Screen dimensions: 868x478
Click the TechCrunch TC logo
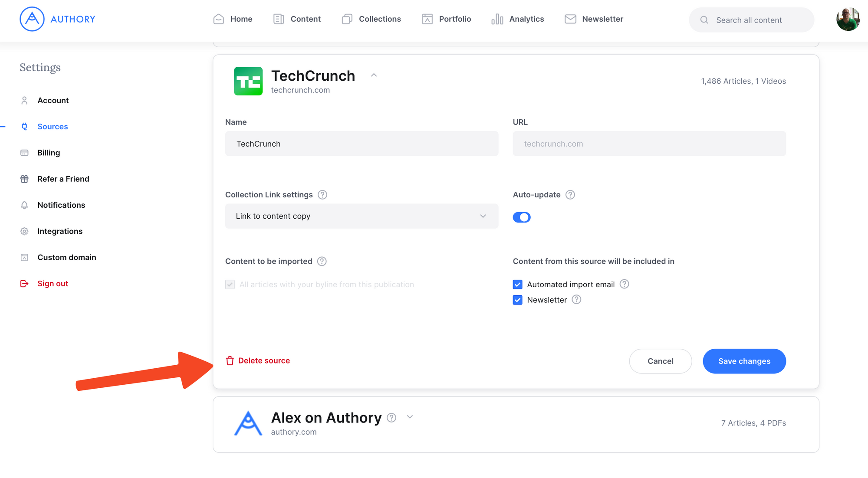coord(248,81)
